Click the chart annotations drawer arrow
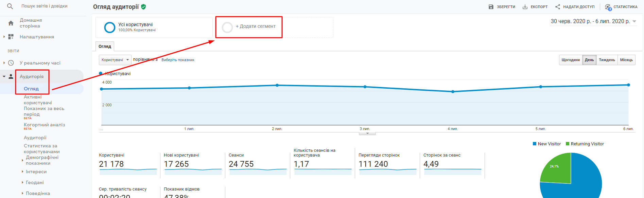 pos(367,133)
